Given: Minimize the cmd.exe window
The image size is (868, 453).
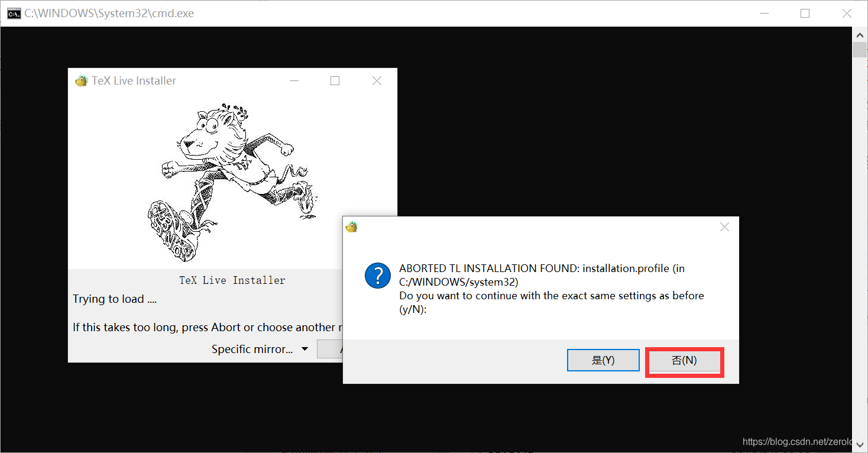Looking at the screenshot, I should pyautogui.click(x=763, y=13).
